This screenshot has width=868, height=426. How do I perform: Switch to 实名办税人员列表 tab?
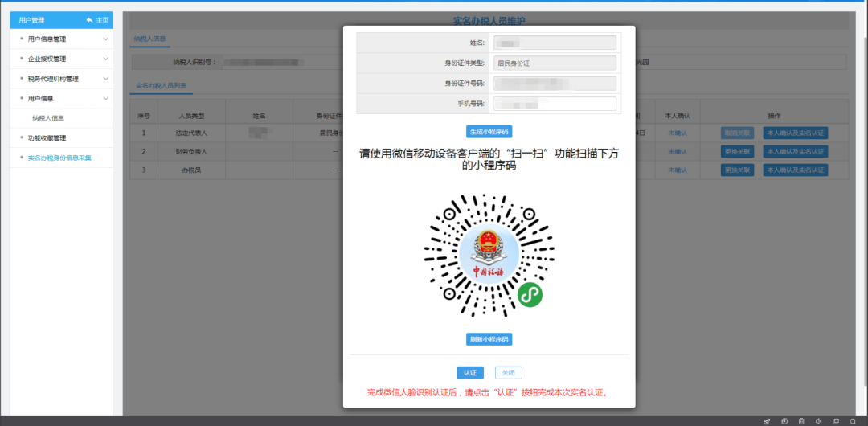click(x=161, y=86)
